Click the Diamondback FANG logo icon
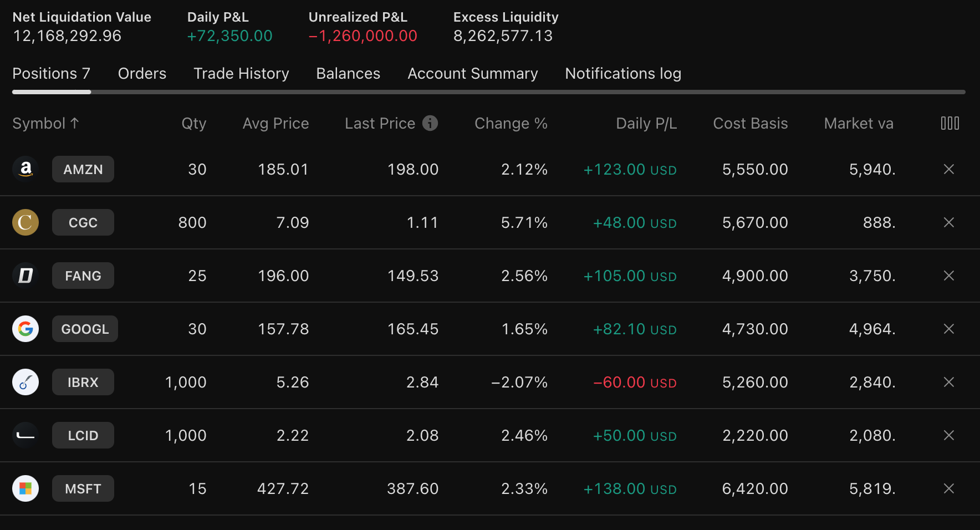Viewport: 980px width, 530px height. point(25,276)
